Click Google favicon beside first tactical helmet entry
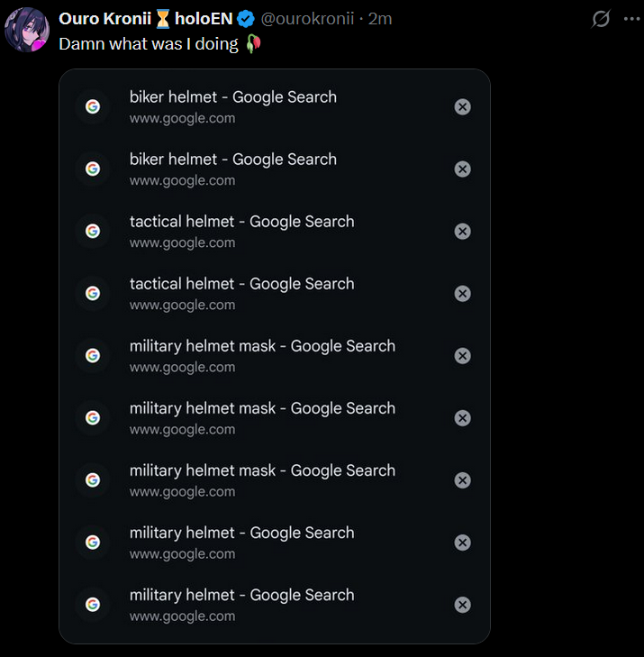The image size is (644, 657). [92, 232]
